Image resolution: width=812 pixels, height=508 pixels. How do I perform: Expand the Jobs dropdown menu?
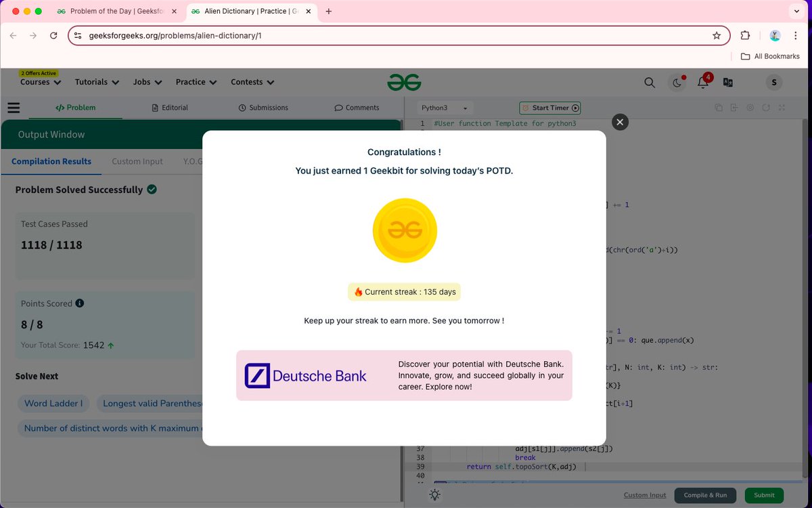148,82
